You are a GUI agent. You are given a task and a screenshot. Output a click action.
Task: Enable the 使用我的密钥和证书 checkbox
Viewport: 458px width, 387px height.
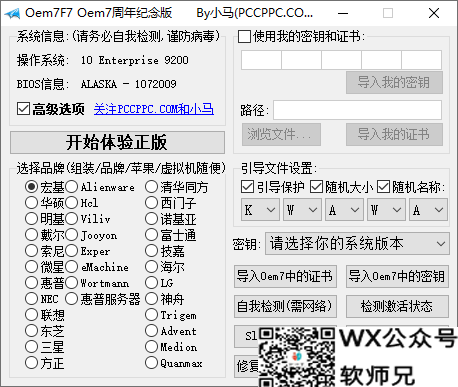pyautogui.click(x=244, y=36)
